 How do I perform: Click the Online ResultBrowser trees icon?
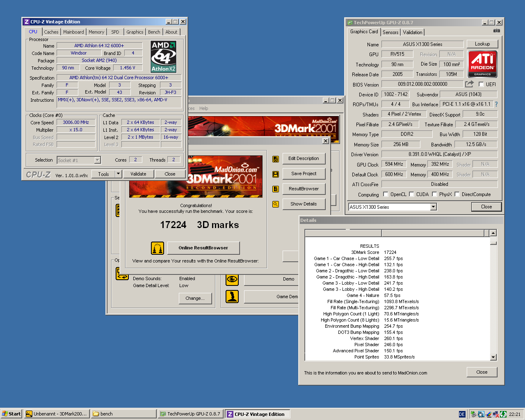[x=157, y=248]
